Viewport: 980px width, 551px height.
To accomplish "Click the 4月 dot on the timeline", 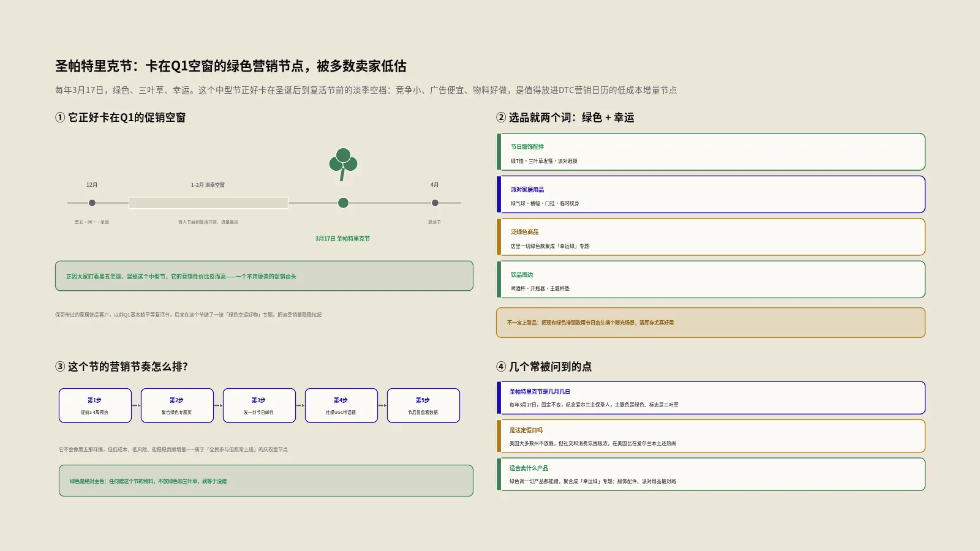I will click(435, 203).
